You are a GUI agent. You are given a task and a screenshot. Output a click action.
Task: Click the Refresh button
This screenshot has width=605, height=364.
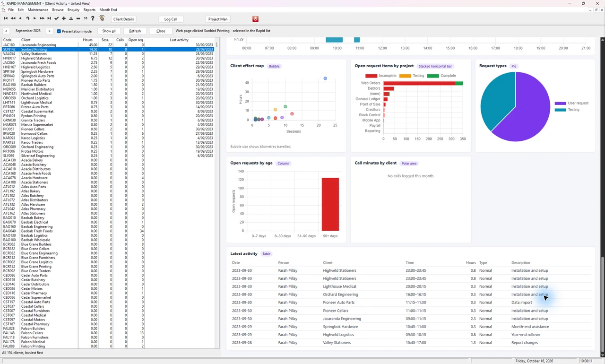coord(135,31)
